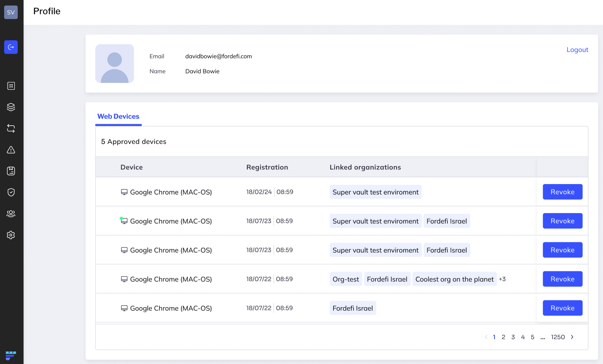Click Fordefi Israel tag in Org-test row
The image size is (603, 364).
387,279
